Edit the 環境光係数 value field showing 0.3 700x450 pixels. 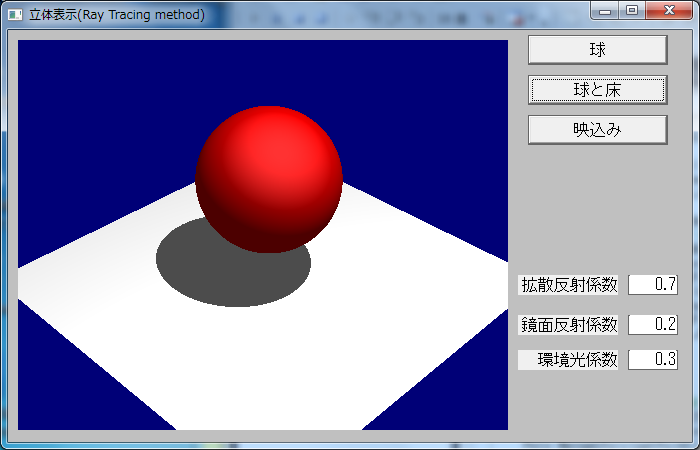(x=653, y=359)
